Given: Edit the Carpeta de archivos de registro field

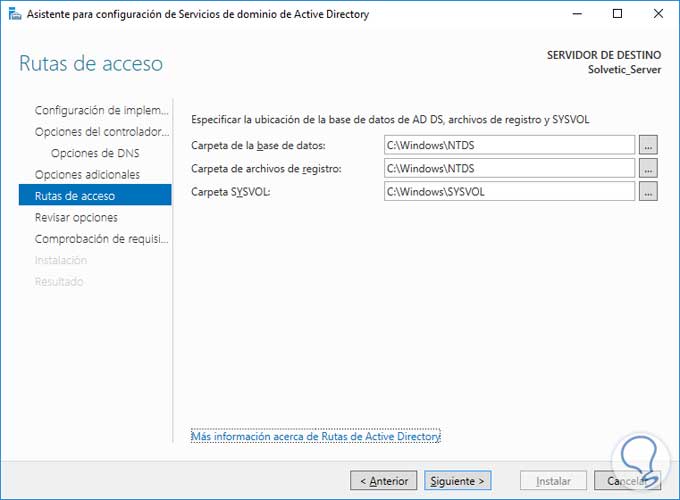Looking at the screenshot, I should coord(509,168).
